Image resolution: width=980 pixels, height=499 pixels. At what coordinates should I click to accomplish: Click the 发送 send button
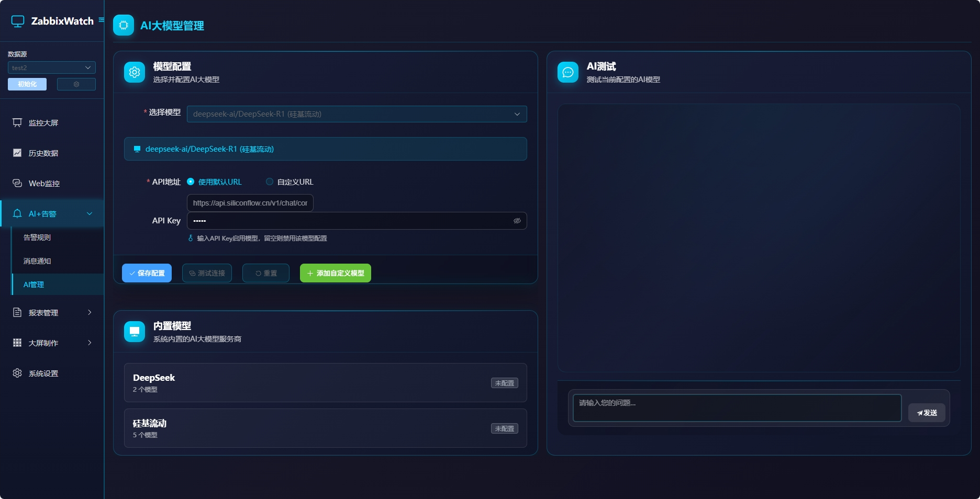point(926,413)
